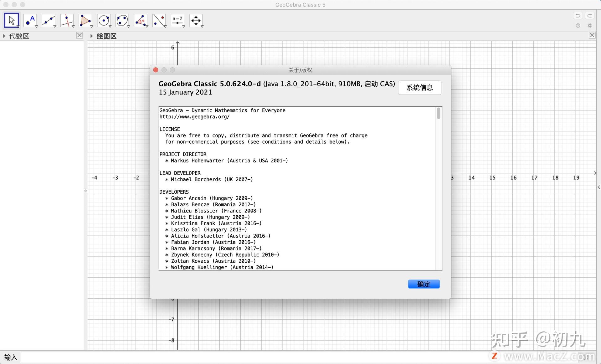Click the Fabian Jordan line

(x=210, y=242)
